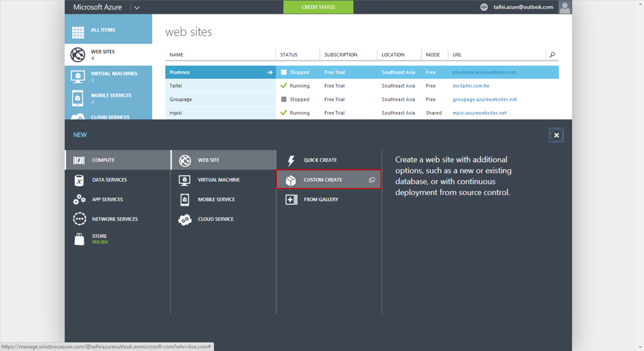644x351 pixels.
Task: Select the Groupage web site row
Action: pyautogui.click(x=362, y=99)
